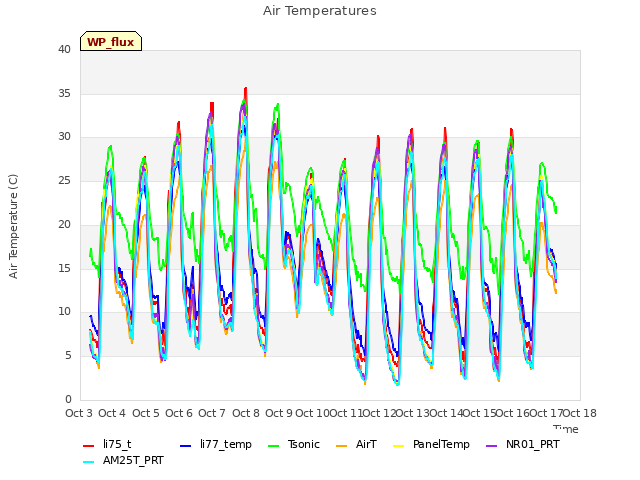Click the Oct 18 x-axis tick label
This screenshot has height=480, width=640.
point(580,413)
